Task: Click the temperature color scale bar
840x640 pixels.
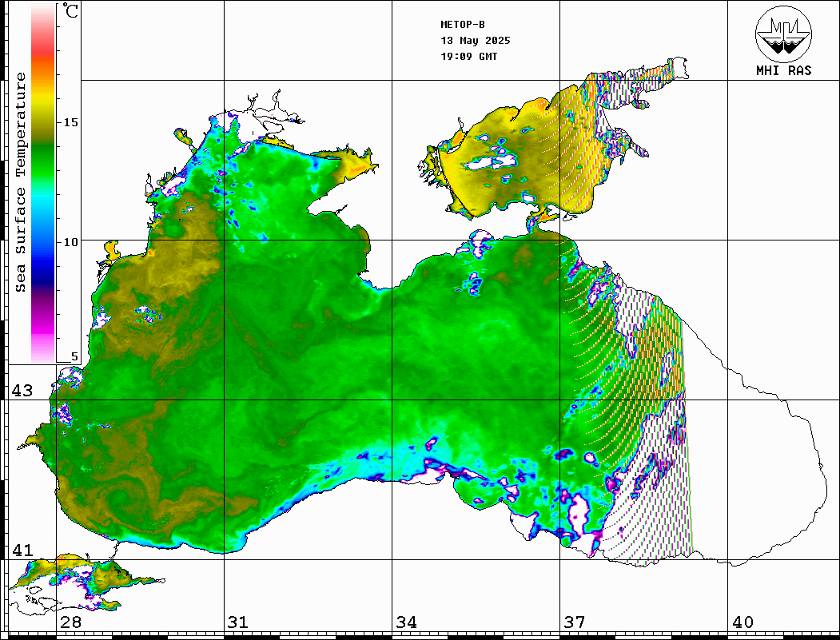Action: 43,184
